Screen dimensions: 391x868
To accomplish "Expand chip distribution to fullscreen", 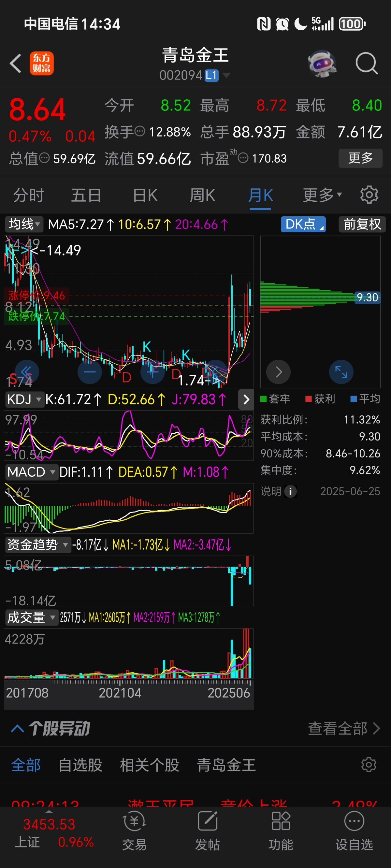I will point(341,372).
